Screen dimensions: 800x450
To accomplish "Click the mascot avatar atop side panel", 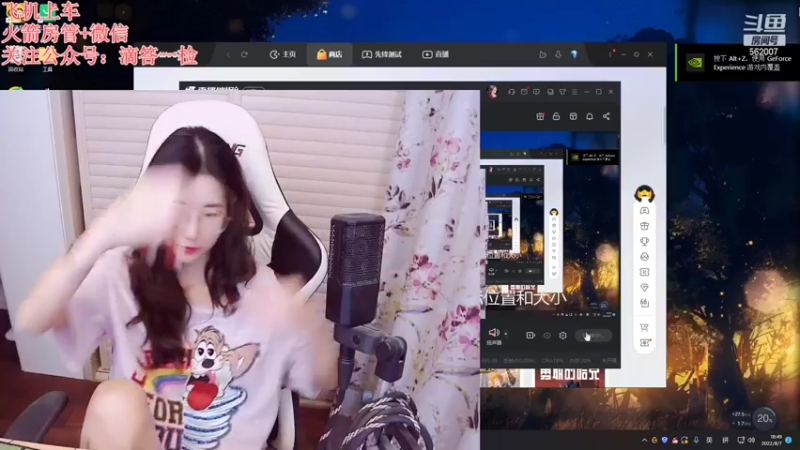I will tap(644, 193).
